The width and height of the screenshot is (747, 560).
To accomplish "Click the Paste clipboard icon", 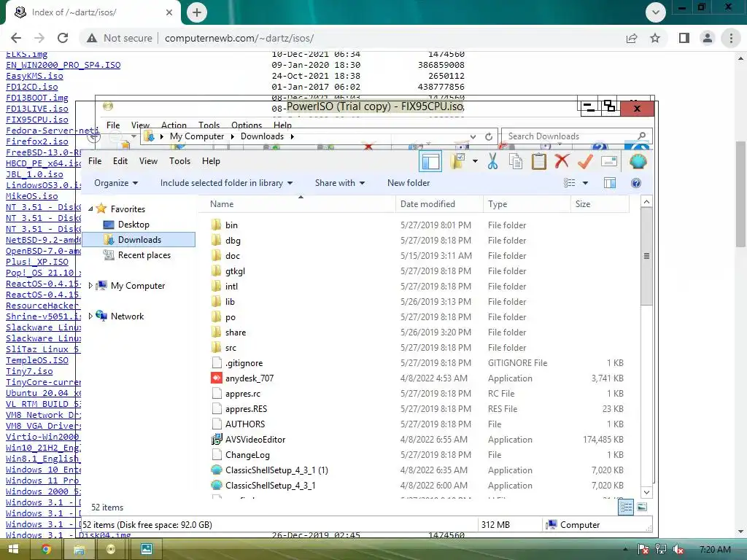I will click(539, 161).
